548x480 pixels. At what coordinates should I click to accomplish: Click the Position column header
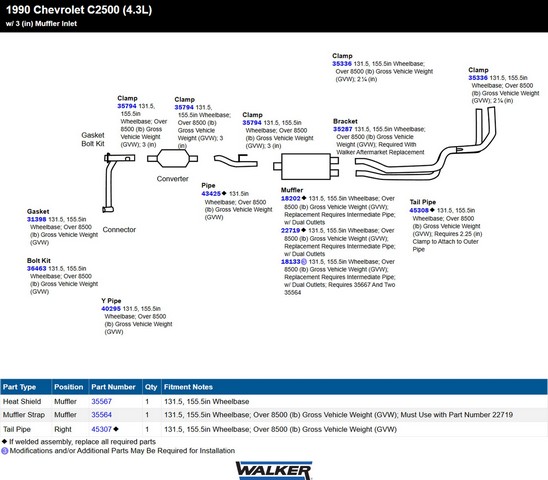[x=70, y=387]
